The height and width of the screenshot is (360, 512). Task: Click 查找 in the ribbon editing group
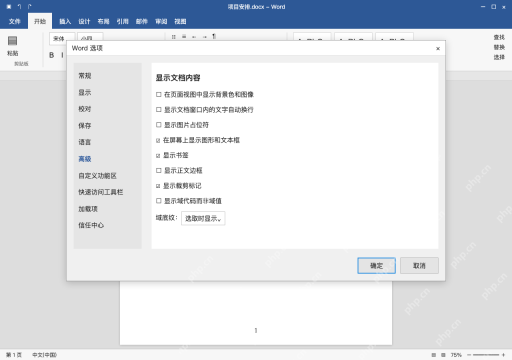[499, 37]
